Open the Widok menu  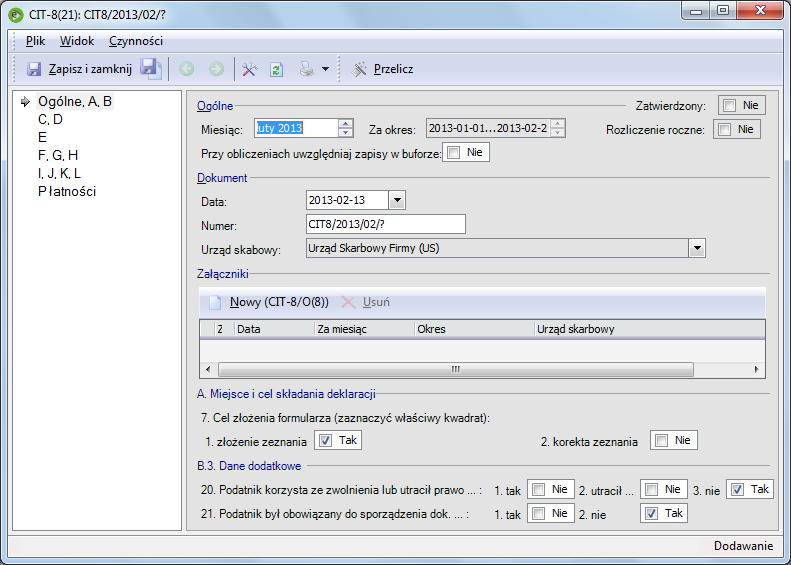coord(77,41)
